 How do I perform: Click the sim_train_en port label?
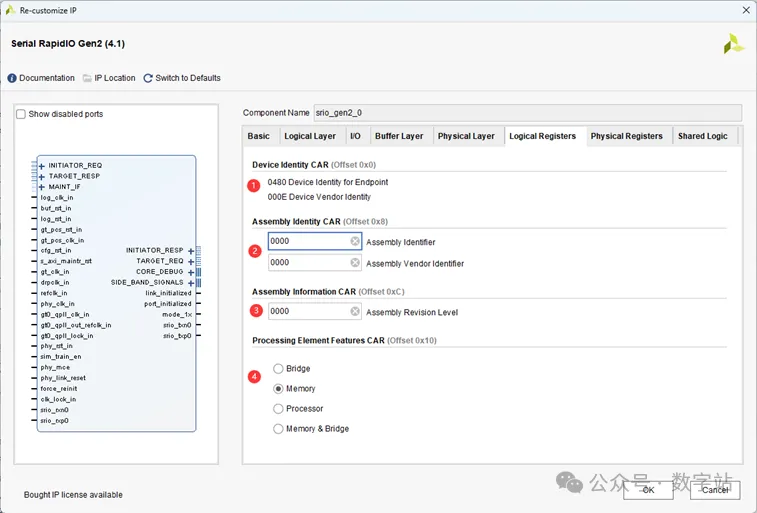(61, 357)
